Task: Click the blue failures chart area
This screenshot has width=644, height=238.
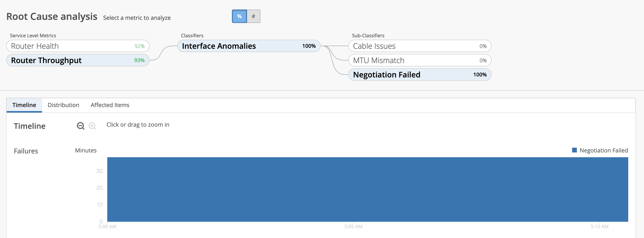Action: [x=367, y=189]
